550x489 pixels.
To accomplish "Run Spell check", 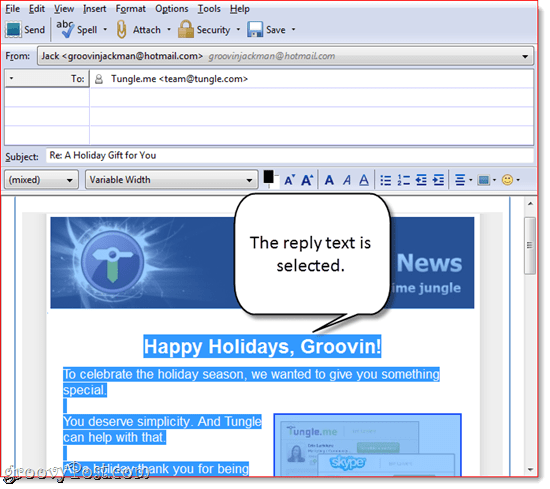I will coord(76,30).
